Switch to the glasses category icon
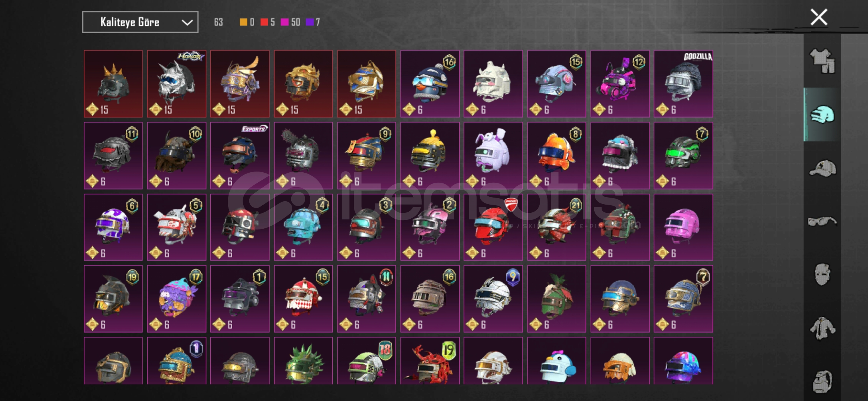The height and width of the screenshot is (401, 868). click(x=822, y=221)
